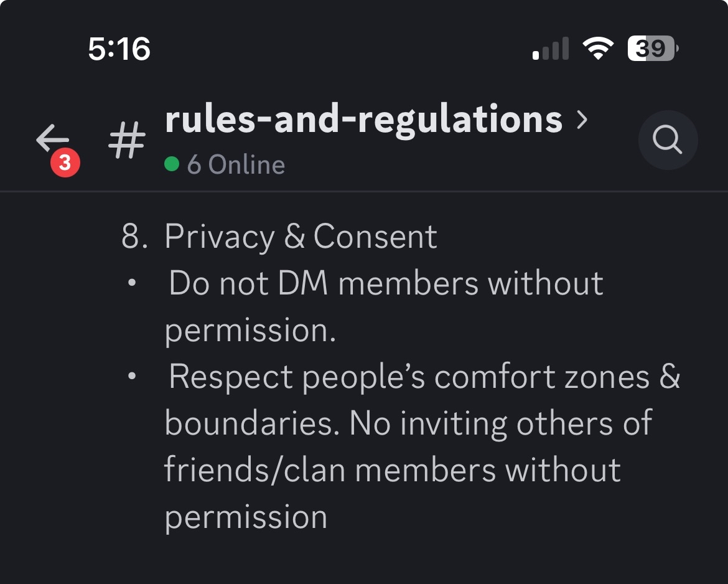The image size is (728, 584).
Task: Tap the word "permission." ending the DM rule
Action: [x=250, y=330]
